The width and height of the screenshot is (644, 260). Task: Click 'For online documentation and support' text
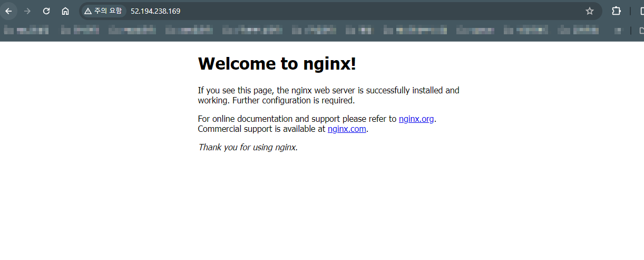(x=269, y=119)
